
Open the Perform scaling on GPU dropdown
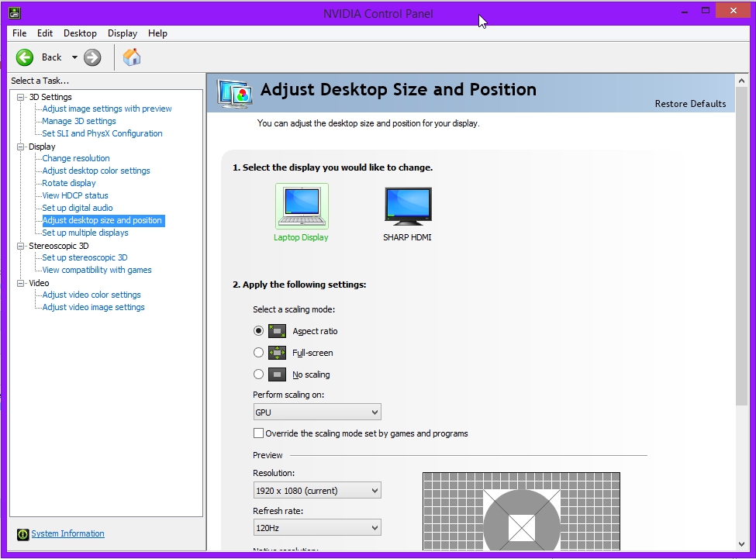point(317,412)
